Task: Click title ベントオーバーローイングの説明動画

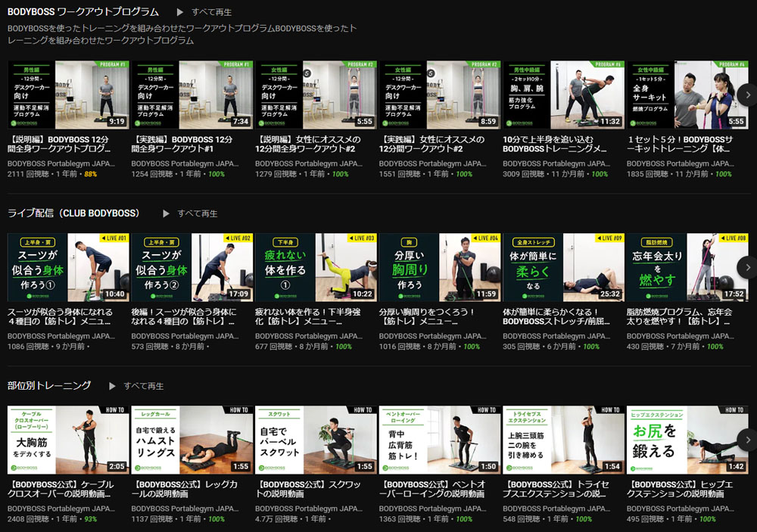Action: [x=431, y=489]
